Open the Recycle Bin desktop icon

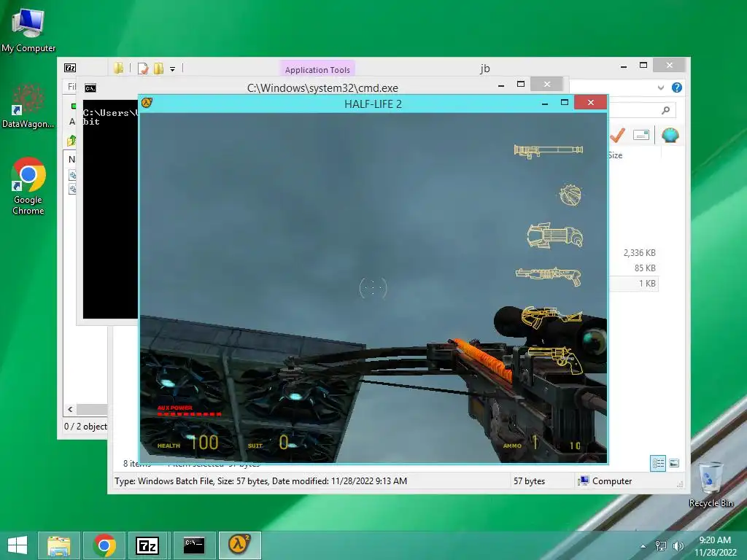coord(711,485)
